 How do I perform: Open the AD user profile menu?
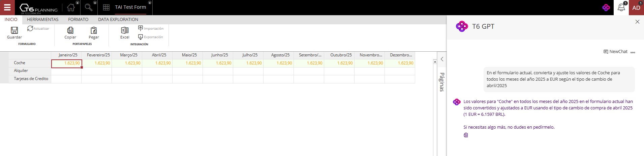[x=636, y=7]
